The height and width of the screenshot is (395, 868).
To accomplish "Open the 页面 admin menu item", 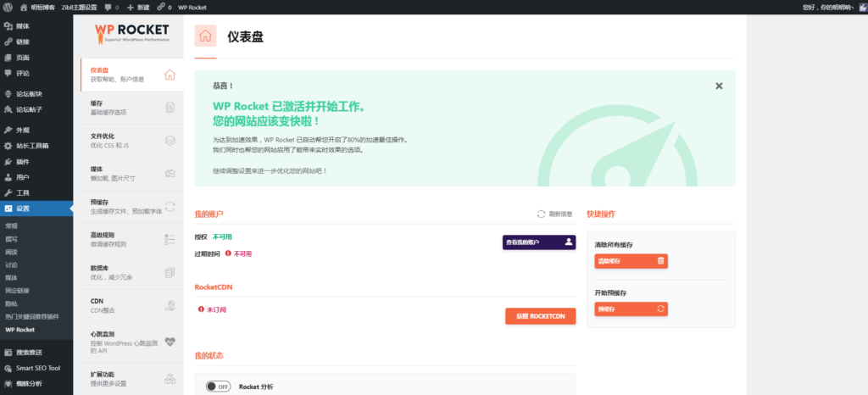I will tap(36, 58).
